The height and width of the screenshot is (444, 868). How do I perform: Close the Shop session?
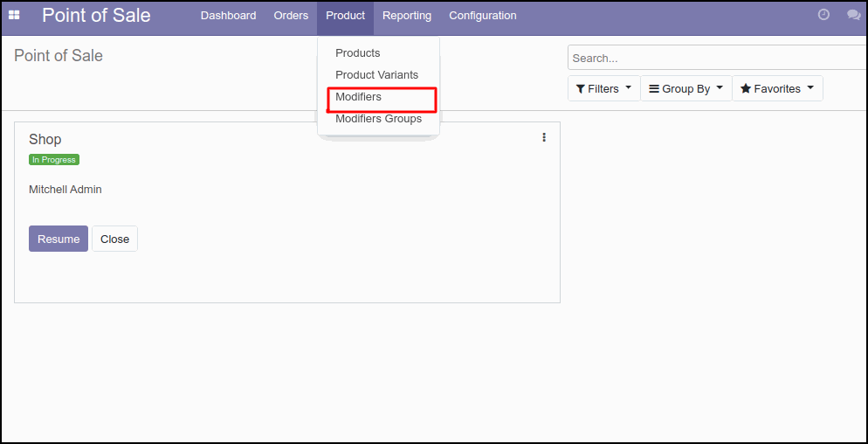(x=114, y=239)
